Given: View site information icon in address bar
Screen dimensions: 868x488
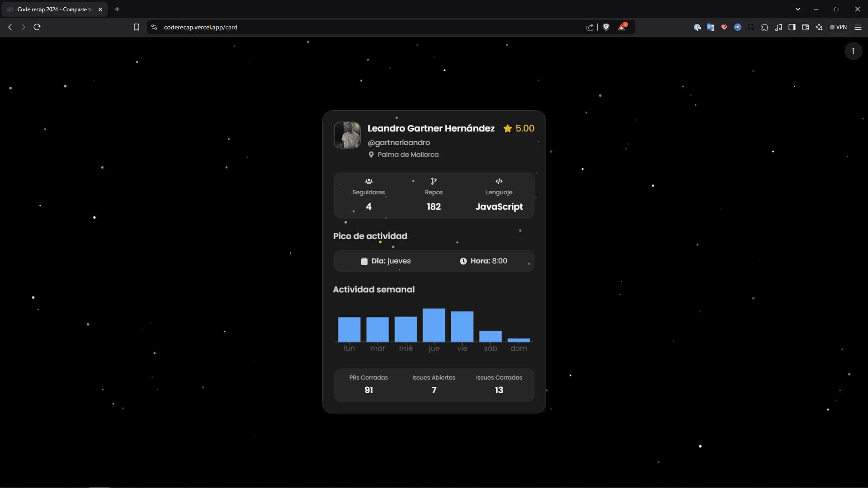Looking at the screenshot, I should click(154, 27).
